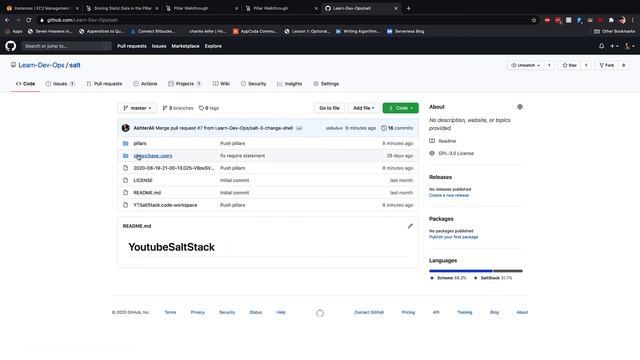This screenshot has width=640, height=360.
Task: Click Create a new release link
Action: (449, 195)
